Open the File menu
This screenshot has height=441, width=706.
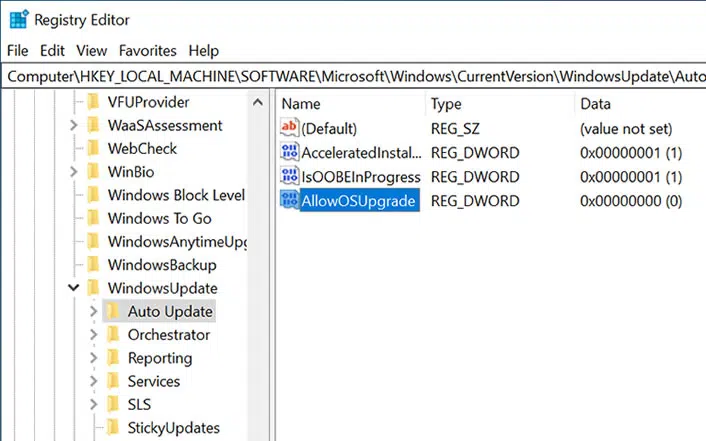point(18,50)
